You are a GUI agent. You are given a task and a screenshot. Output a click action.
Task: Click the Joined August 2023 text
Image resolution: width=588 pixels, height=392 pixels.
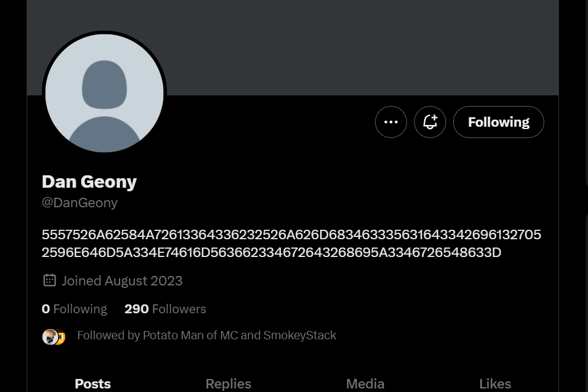[122, 281]
